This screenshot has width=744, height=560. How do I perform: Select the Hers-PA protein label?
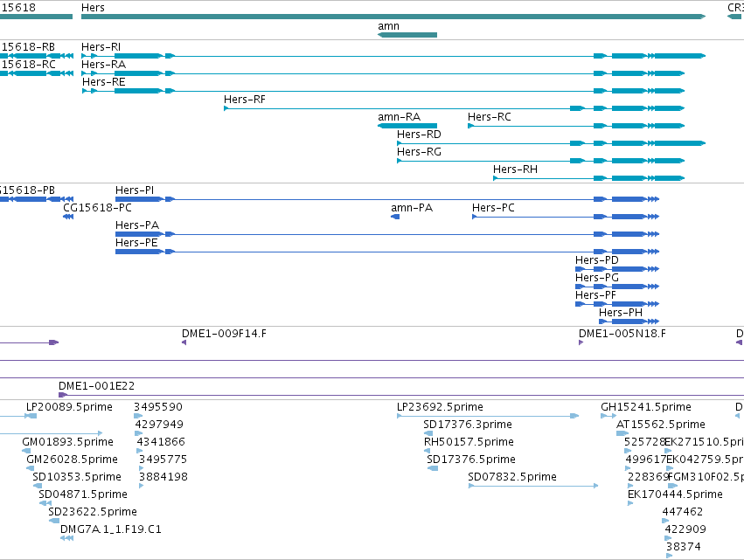click(137, 225)
